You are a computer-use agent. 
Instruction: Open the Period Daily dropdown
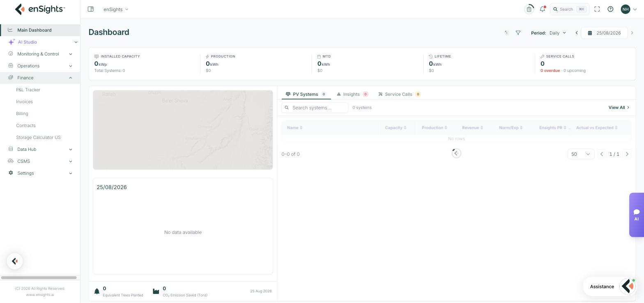tap(558, 33)
